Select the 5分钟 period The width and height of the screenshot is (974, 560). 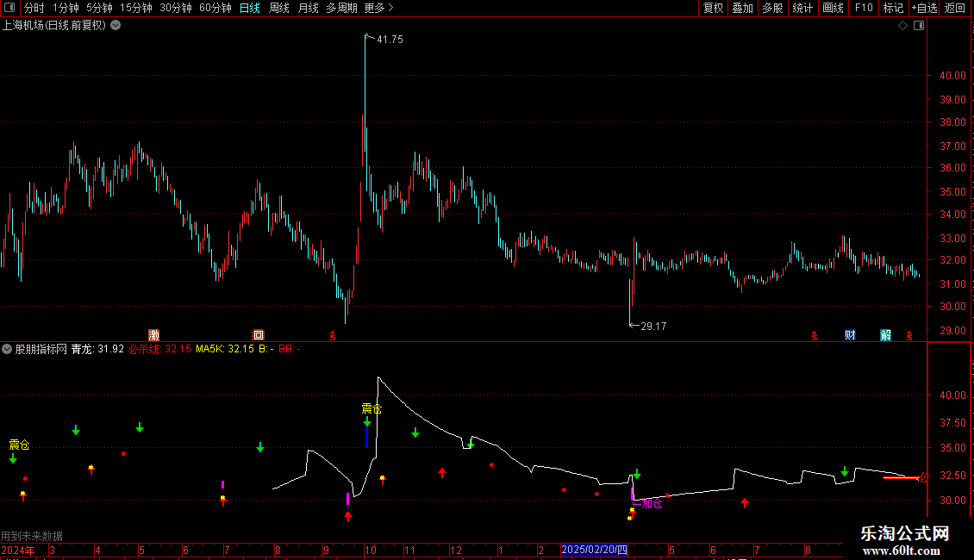point(99,8)
